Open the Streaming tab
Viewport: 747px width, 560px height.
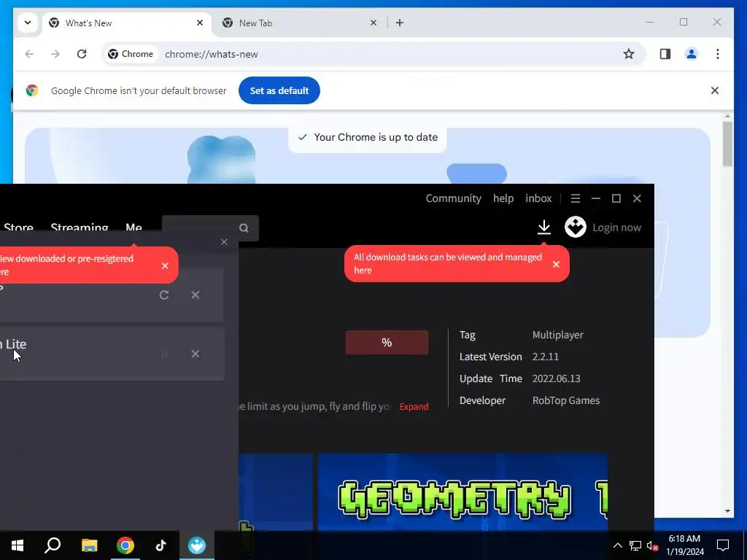[80, 227]
